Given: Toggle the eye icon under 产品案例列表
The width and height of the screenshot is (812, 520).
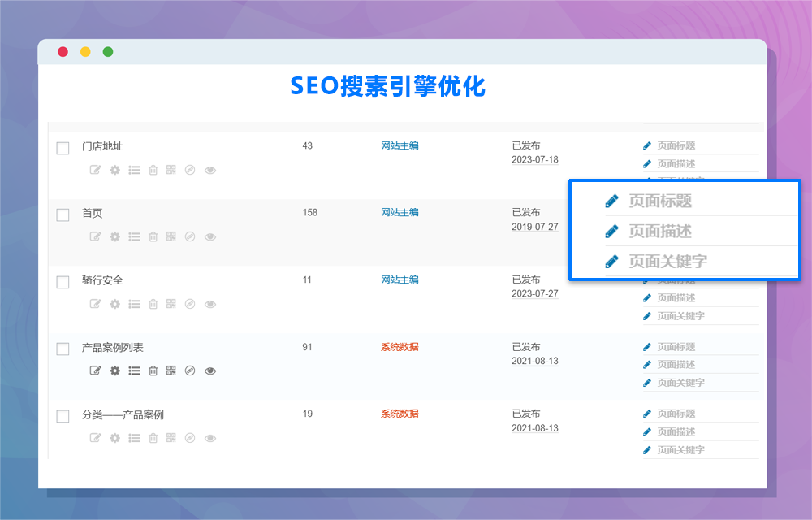Looking at the screenshot, I should pyautogui.click(x=210, y=370).
